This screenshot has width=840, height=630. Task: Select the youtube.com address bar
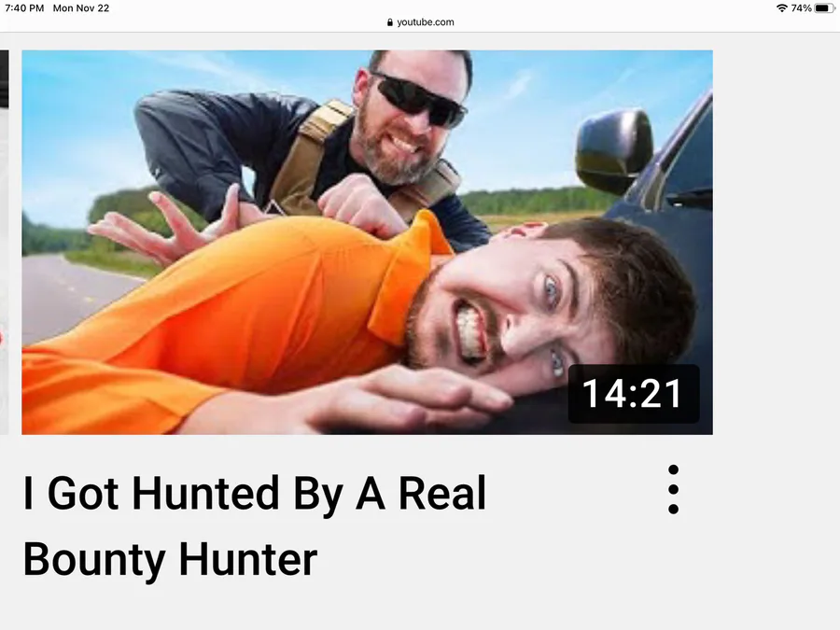pyautogui.click(x=420, y=22)
